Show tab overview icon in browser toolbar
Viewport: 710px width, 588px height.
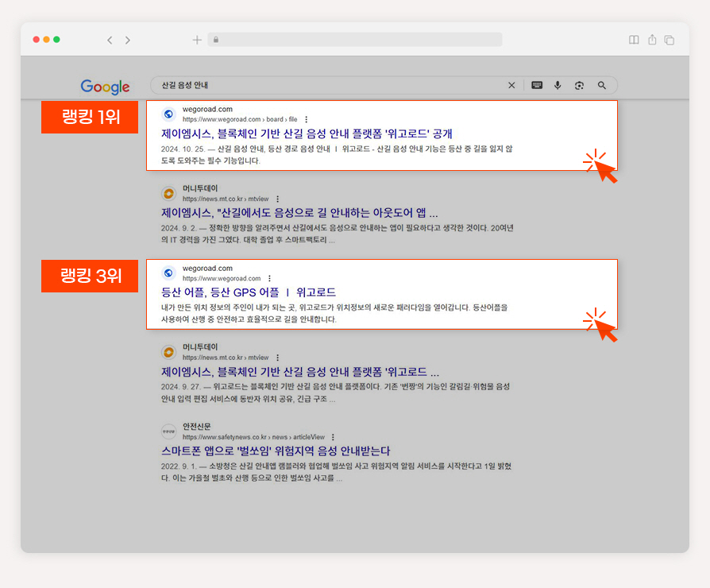[x=669, y=40]
